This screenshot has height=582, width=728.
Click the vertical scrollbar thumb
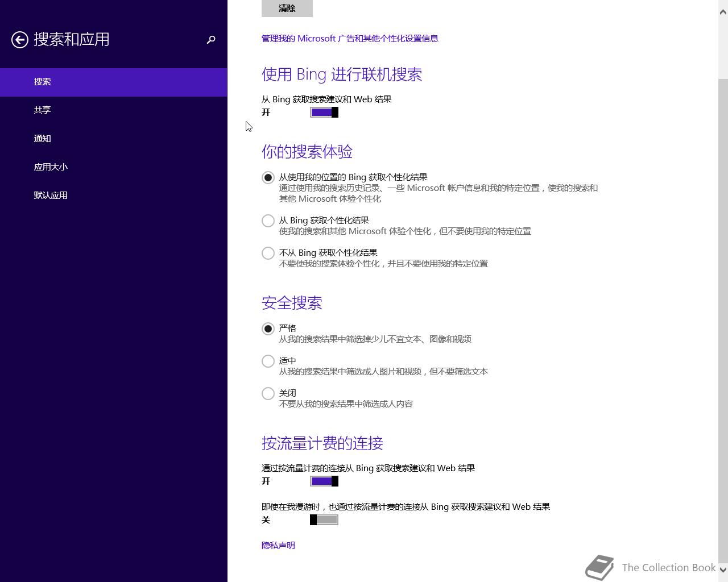click(723, 321)
